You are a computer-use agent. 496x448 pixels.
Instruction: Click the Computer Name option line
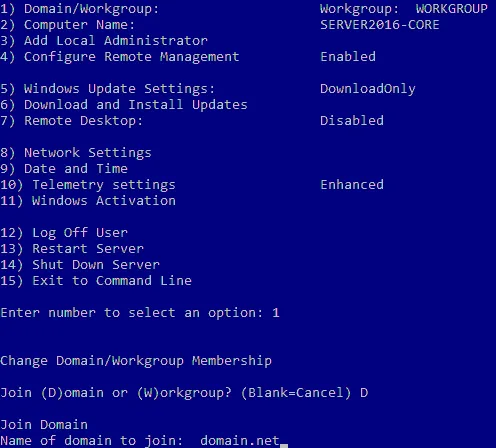point(67,25)
